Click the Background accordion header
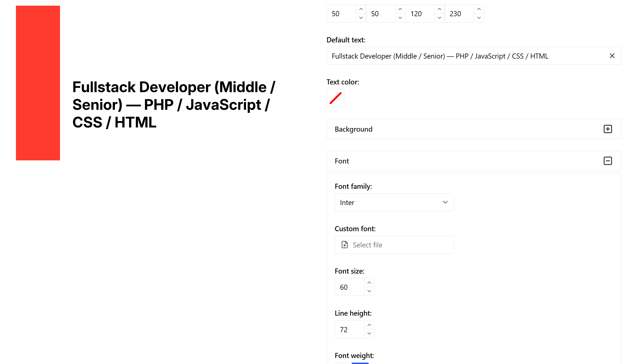 coord(455,129)
